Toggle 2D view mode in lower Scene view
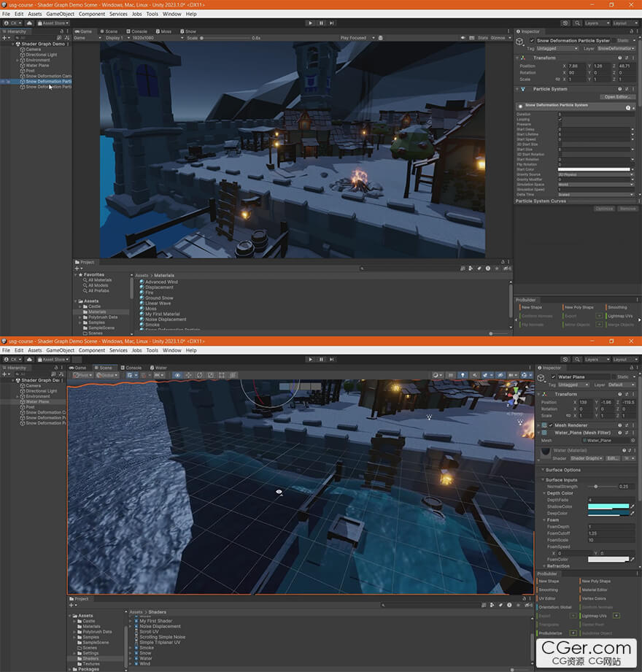 (x=450, y=375)
